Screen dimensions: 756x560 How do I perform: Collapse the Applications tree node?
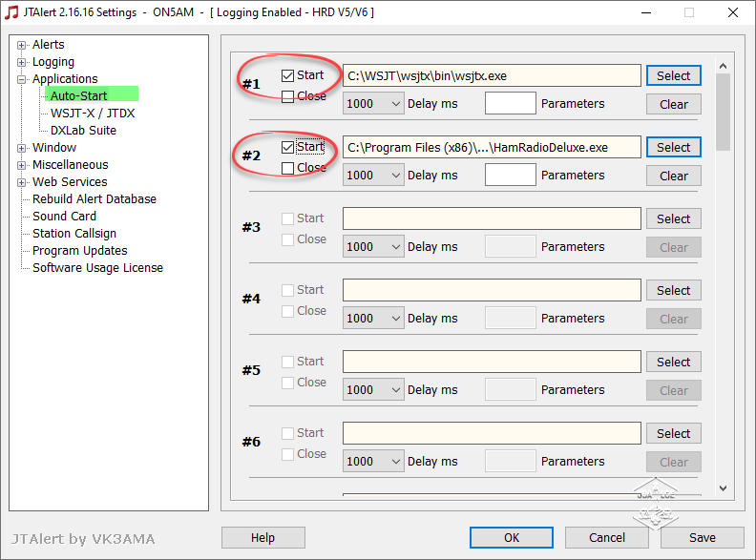pos(21,79)
